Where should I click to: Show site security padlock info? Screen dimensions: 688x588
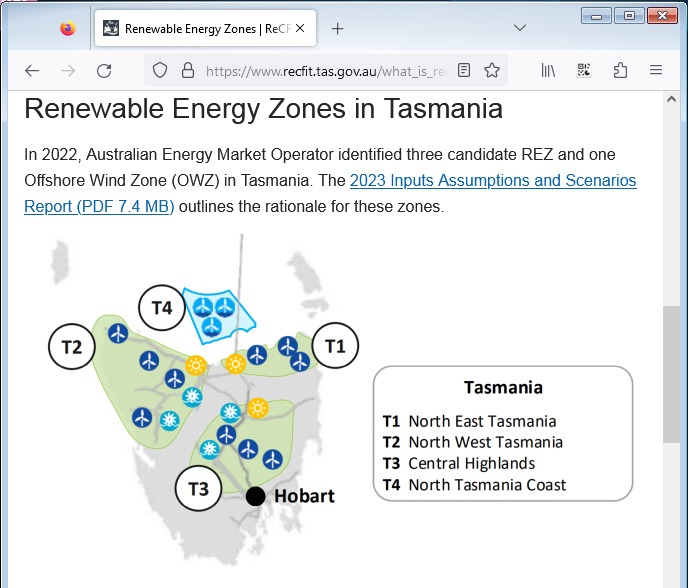tap(186, 70)
